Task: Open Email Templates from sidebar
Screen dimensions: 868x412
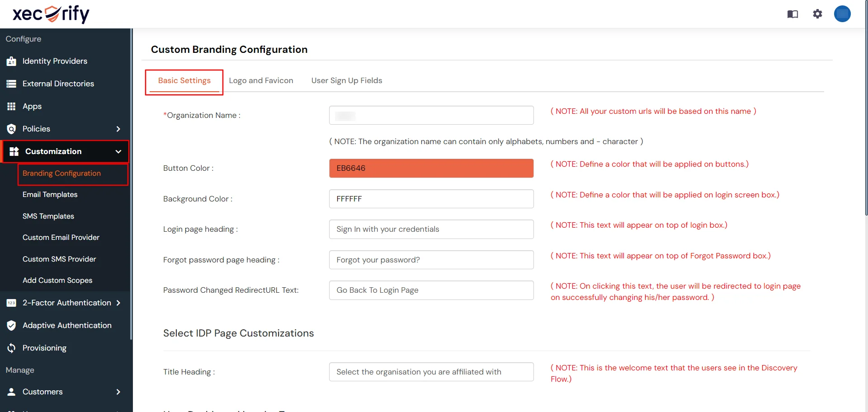Action: [x=50, y=194]
